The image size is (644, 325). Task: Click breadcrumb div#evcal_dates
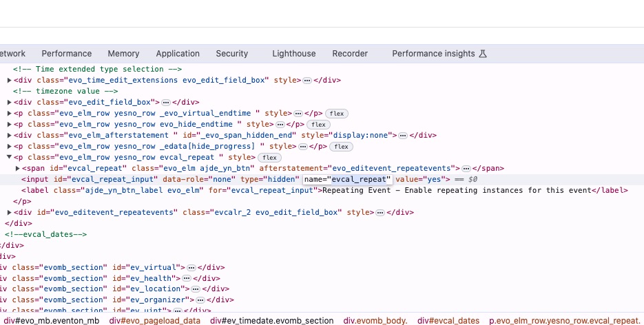(x=448, y=320)
